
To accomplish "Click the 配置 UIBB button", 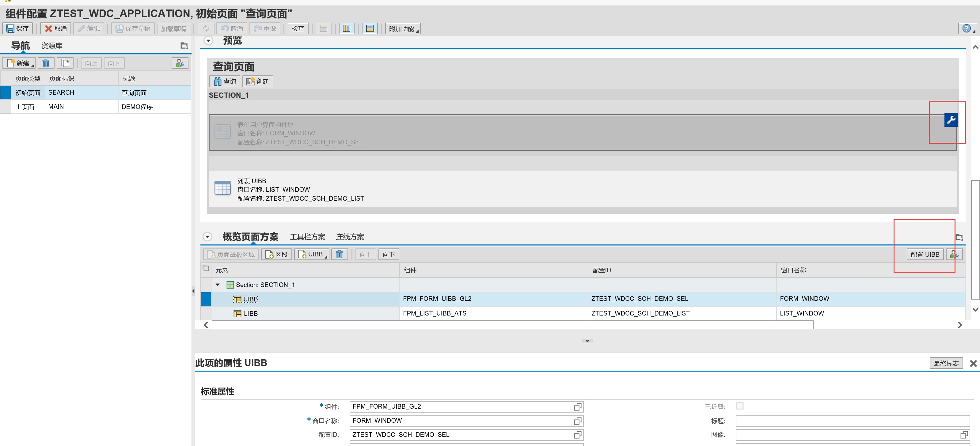I will click(x=925, y=254).
